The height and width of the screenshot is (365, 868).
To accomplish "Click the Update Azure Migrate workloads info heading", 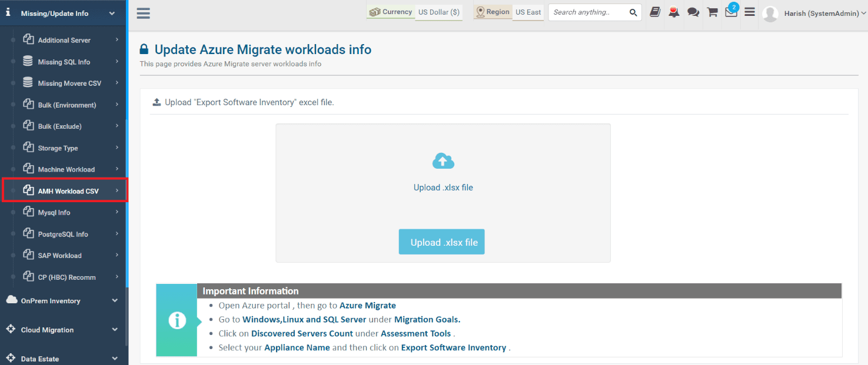I will pos(263,49).
